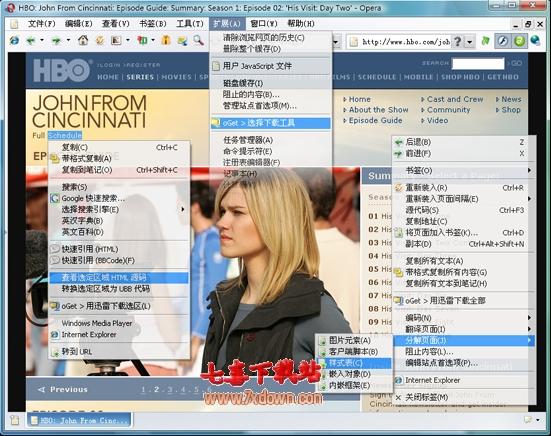Select 带格式复制(A) in left context menu
Screen dimensions: 551x436
coord(119,158)
